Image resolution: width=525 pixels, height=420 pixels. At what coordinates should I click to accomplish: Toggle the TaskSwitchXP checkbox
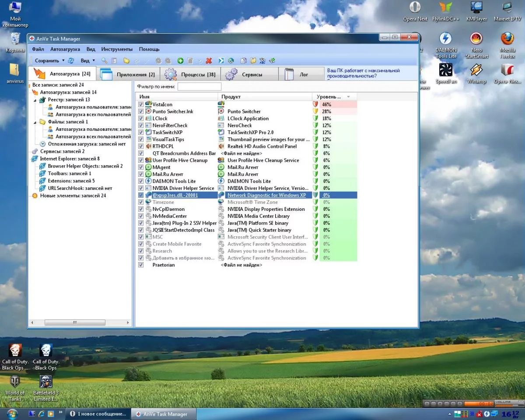click(141, 133)
